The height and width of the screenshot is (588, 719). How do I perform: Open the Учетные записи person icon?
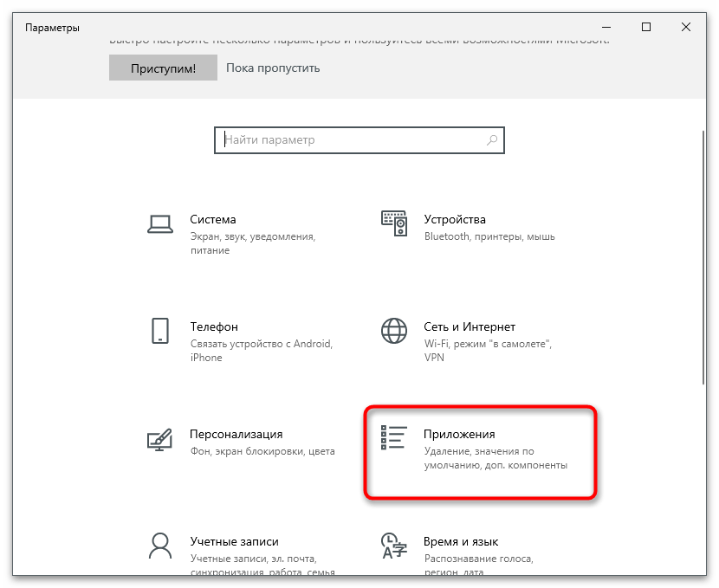(160, 546)
